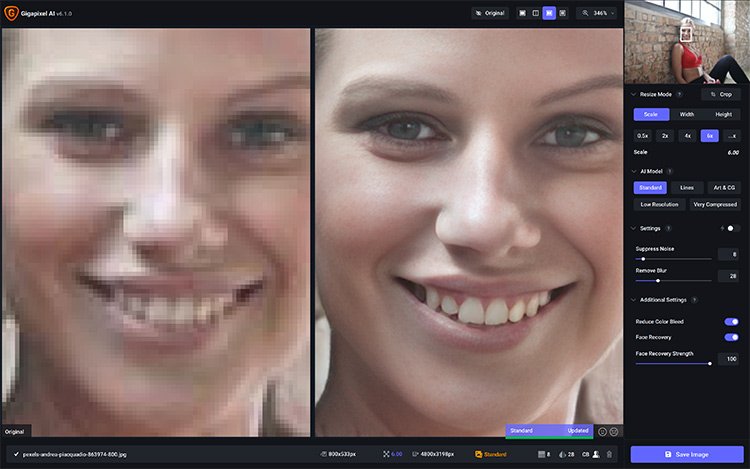Choose the side-by-side view icon
The height and width of the screenshot is (469, 750).
pos(549,13)
